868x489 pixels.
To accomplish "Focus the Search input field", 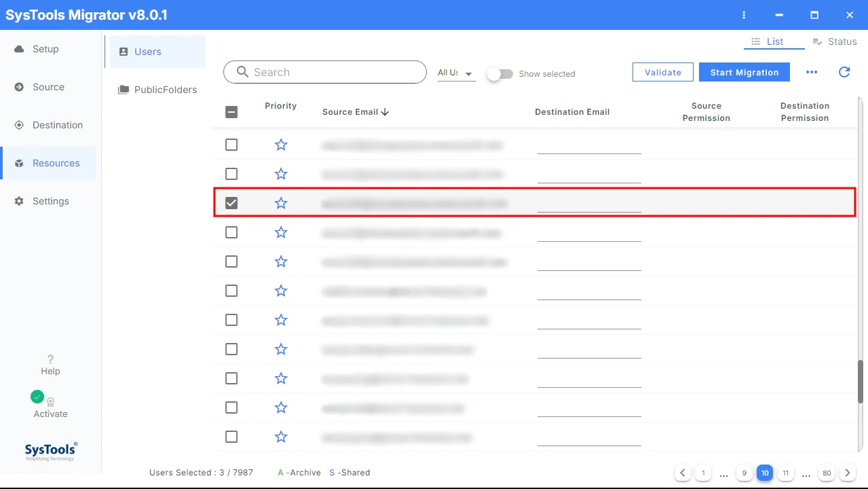I will (324, 72).
